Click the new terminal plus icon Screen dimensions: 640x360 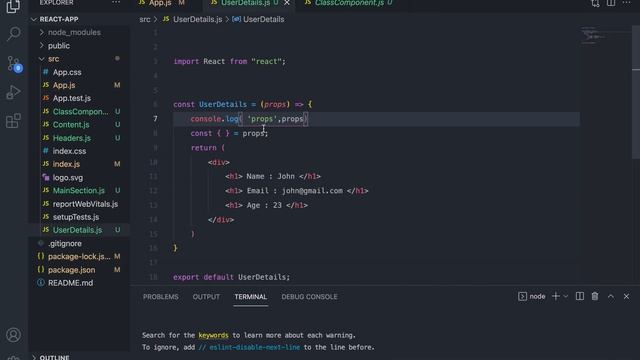556,296
